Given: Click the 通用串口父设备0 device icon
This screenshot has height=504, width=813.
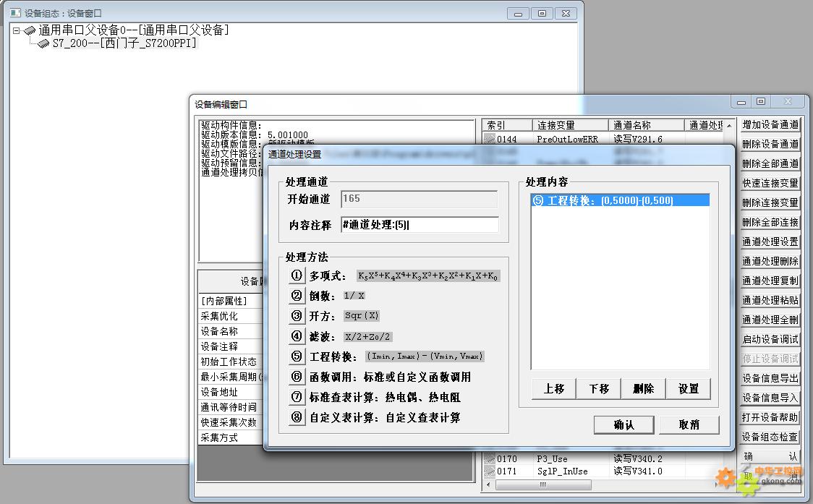Looking at the screenshot, I should pos(30,30).
